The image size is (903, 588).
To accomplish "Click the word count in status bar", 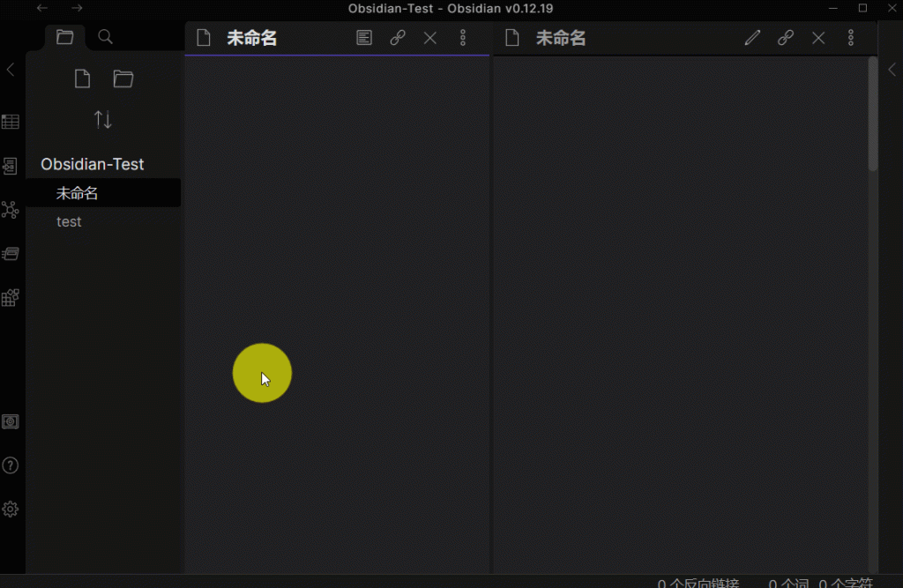I will coord(788,583).
